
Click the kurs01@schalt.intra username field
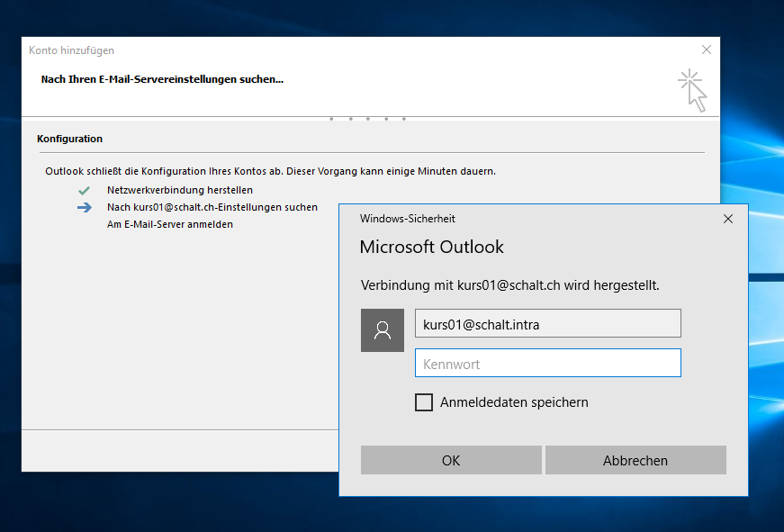click(x=547, y=324)
